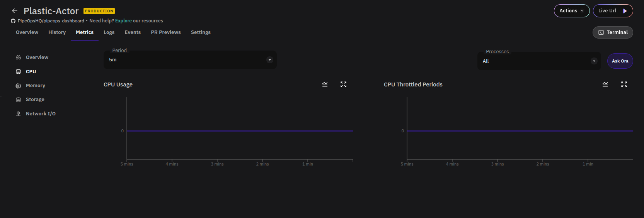The height and width of the screenshot is (218, 644).
Task: Open the Events tab
Action: 133,32
